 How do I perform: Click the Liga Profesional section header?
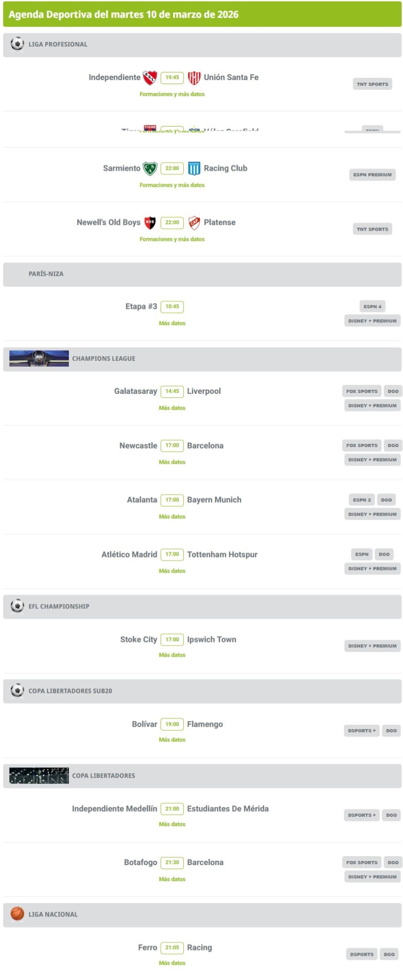[58, 44]
